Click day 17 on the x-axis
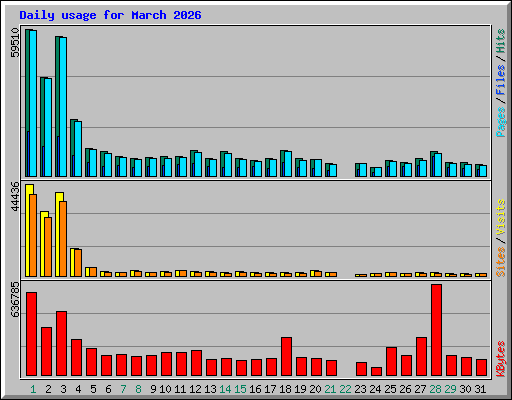Image resolution: width=512 pixels, height=400 pixels. click(270, 389)
